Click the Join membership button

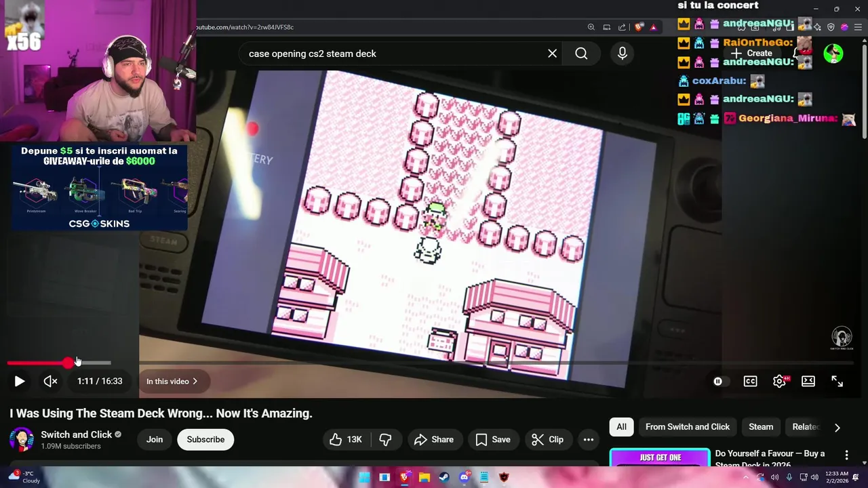[155, 439]
